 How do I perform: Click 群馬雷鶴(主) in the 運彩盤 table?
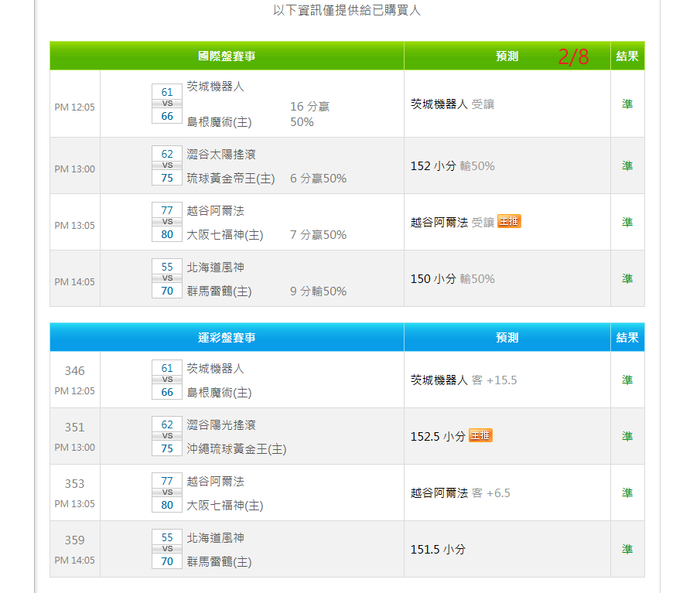(x=219, y=562)
